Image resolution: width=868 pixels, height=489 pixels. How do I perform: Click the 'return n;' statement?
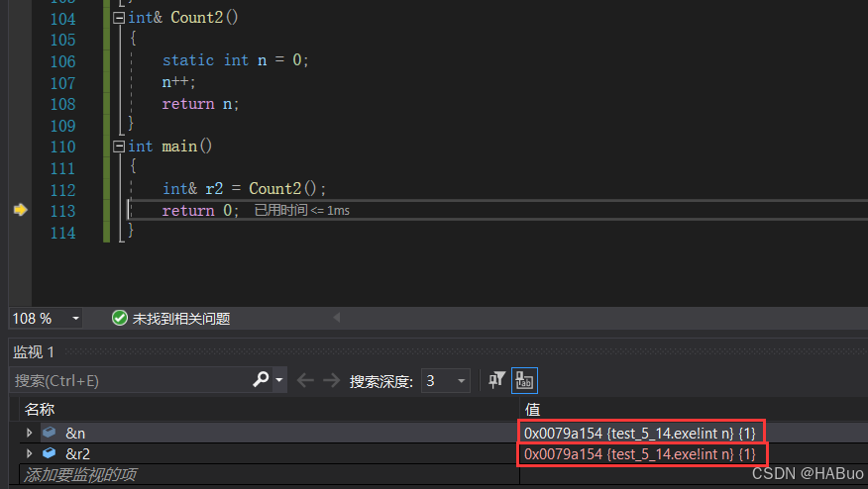pyautogui.click(x=200, y=103)
